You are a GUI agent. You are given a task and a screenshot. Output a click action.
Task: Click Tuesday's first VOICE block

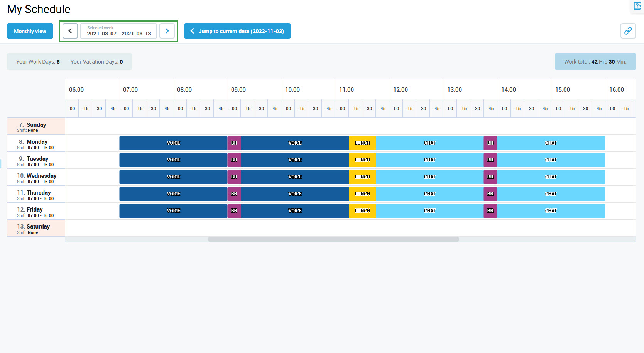coord(173,160)
